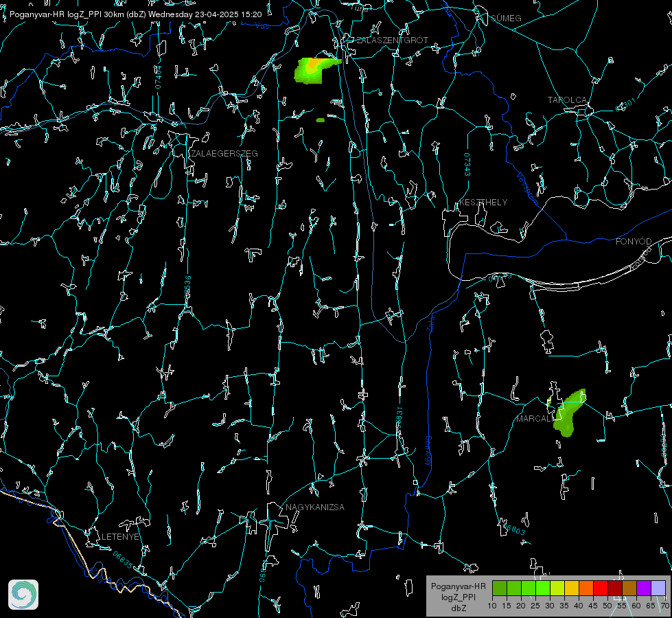Screen dimensions: 672x618
Task: Click the LETENYE city label
Action: click(120, 537)
